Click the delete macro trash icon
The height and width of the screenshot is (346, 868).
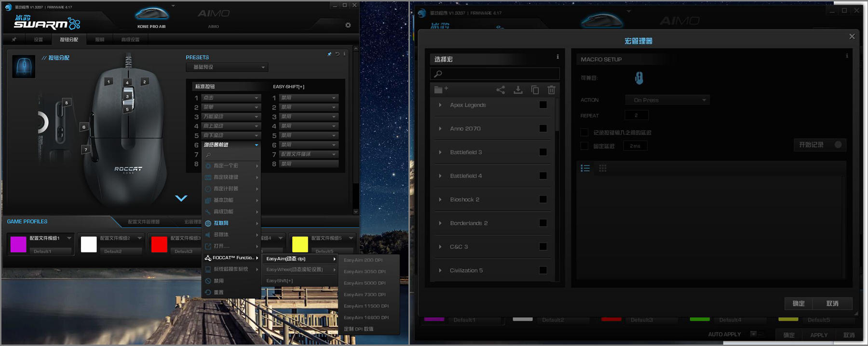pos(551,90)
